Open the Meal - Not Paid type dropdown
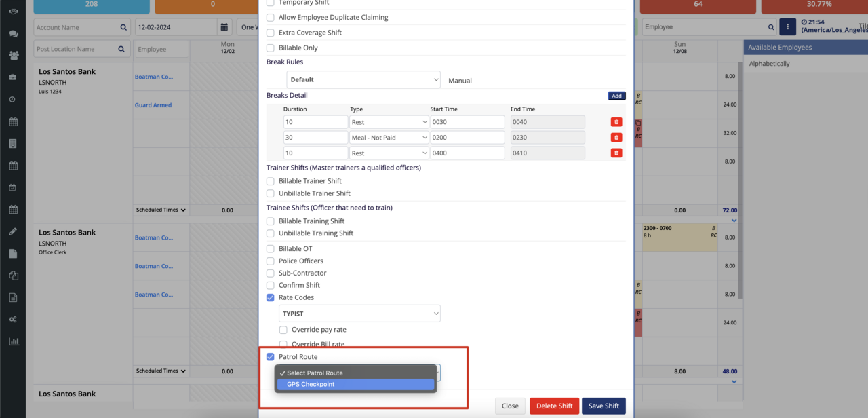 tap(389, 138)
